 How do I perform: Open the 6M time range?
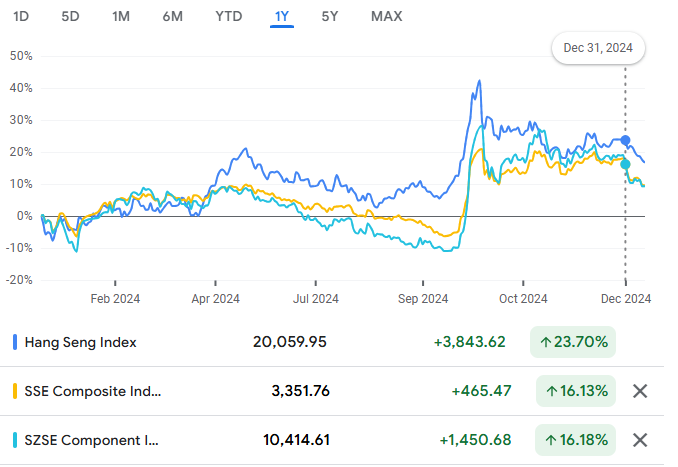(x=172, y=16)
